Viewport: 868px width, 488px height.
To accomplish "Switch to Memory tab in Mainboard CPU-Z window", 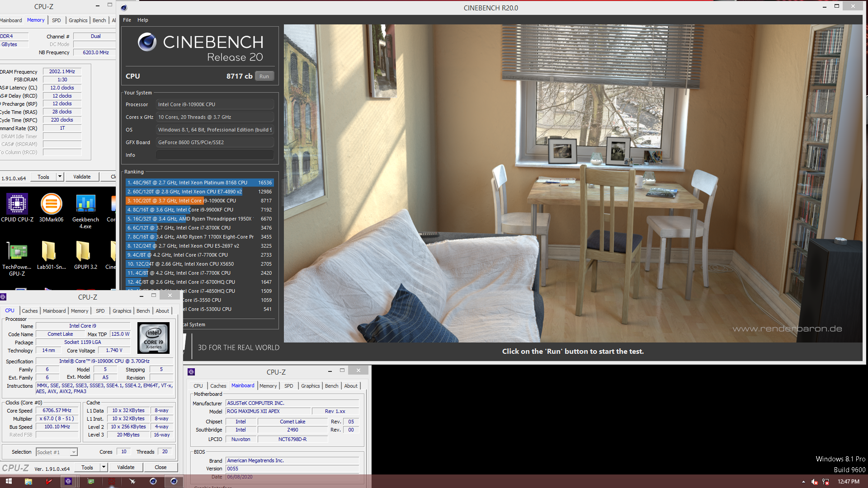I will 268,386.
